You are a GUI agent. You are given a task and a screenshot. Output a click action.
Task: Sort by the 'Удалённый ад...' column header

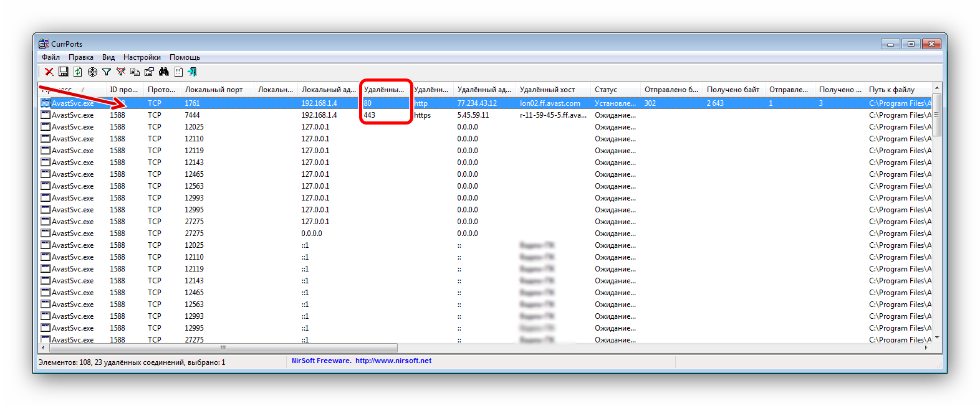click(x=484, y=90)
